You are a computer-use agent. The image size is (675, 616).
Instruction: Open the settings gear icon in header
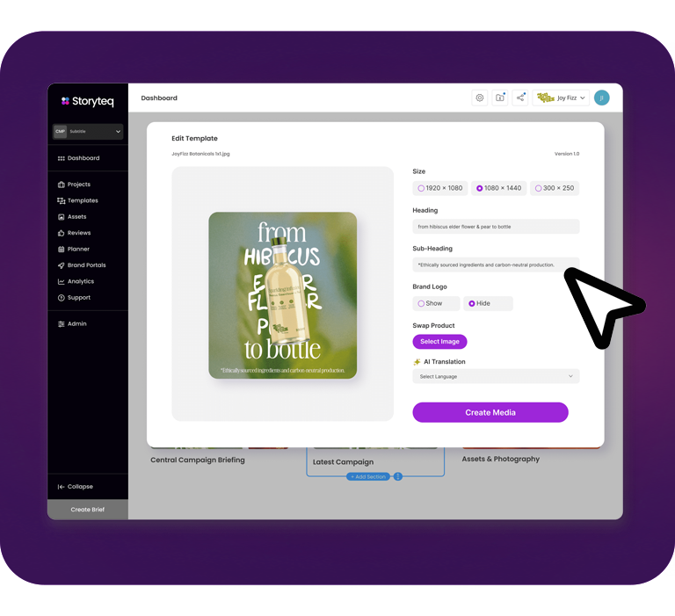pyautogui.click(x=480, y=98)
